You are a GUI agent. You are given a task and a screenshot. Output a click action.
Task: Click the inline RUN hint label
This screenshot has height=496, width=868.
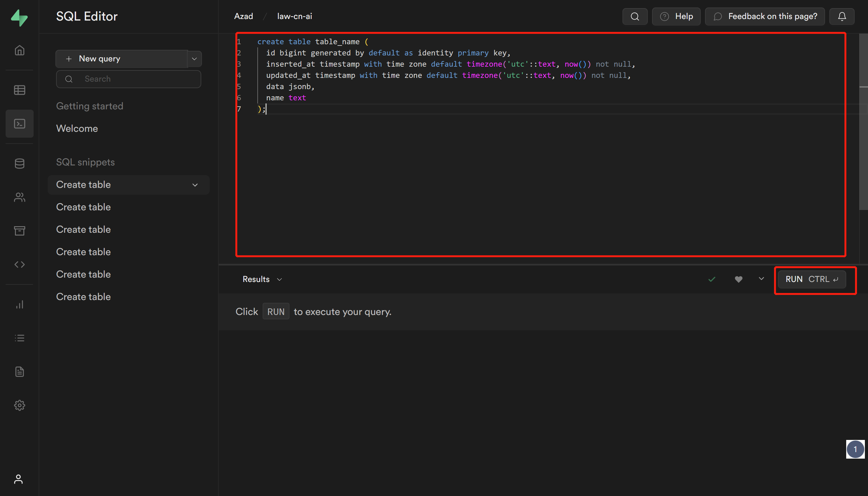(276, 311)
